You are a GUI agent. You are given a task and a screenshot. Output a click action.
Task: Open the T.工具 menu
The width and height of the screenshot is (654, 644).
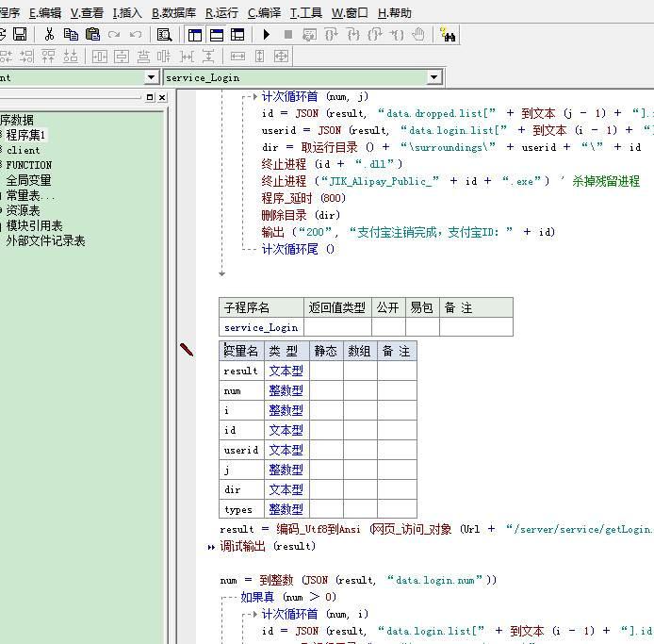[305, 13]
